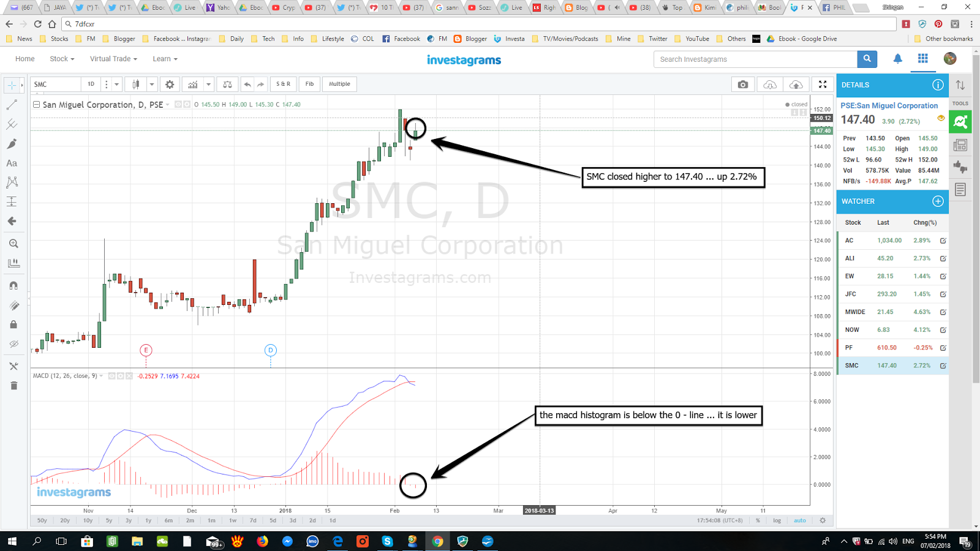Take a chart snapshot with camera icon

(743, 84)
